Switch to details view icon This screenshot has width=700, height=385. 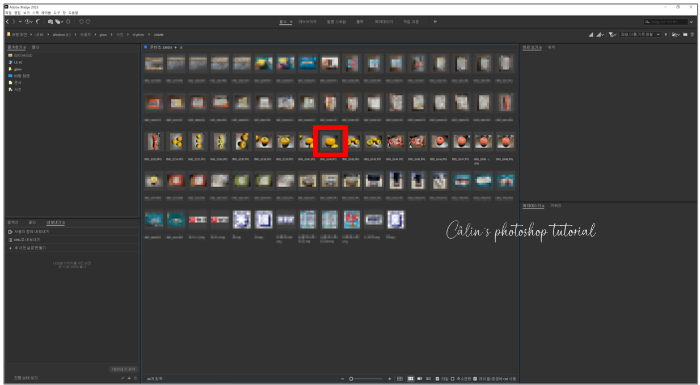tap(420, 379)
